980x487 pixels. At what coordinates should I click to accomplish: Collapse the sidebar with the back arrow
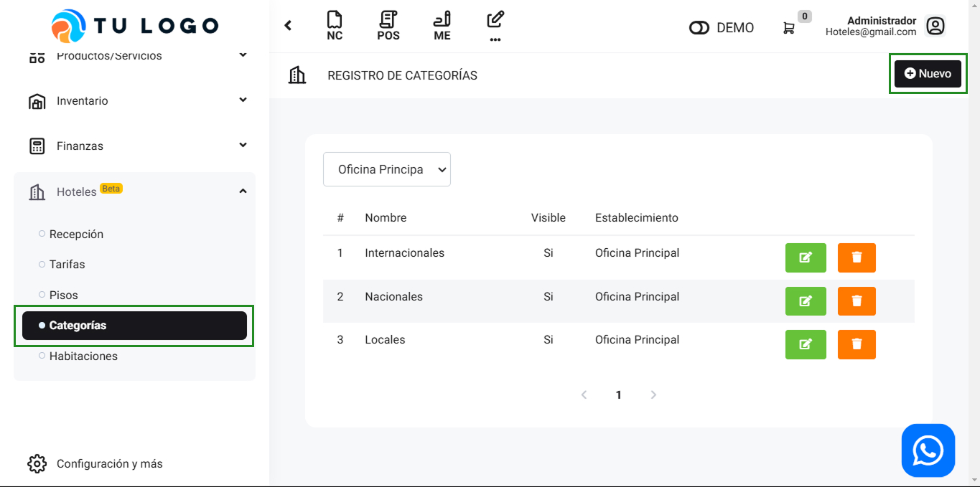(x=288, y=26)
